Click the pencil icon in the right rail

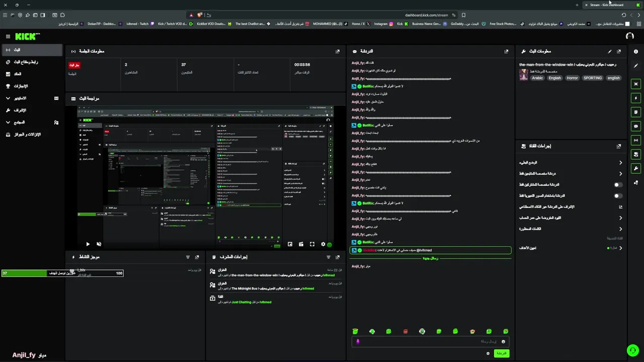point(636,66)
